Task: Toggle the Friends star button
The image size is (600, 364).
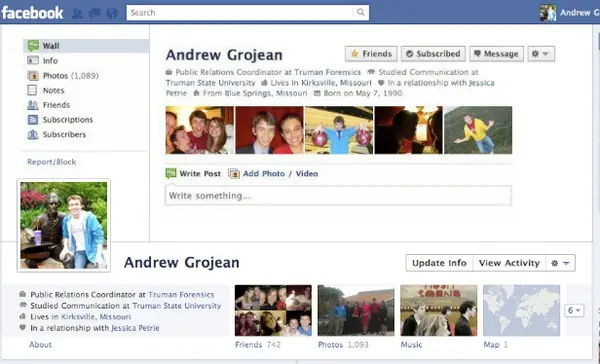Action: [371, 54]
